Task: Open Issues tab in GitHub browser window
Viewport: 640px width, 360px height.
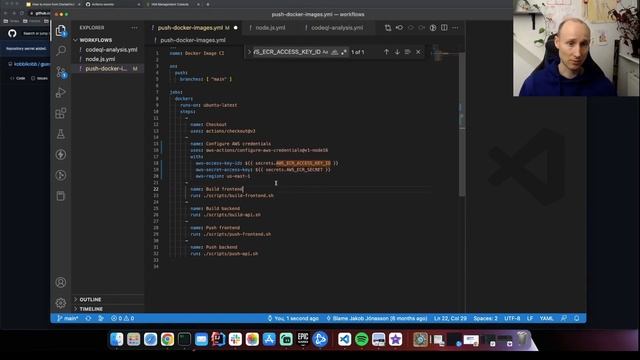Action: [x=40, y=78]
